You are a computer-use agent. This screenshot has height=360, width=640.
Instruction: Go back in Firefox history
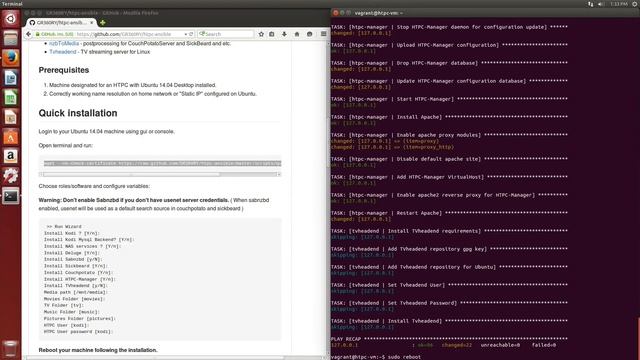point(29,34)
